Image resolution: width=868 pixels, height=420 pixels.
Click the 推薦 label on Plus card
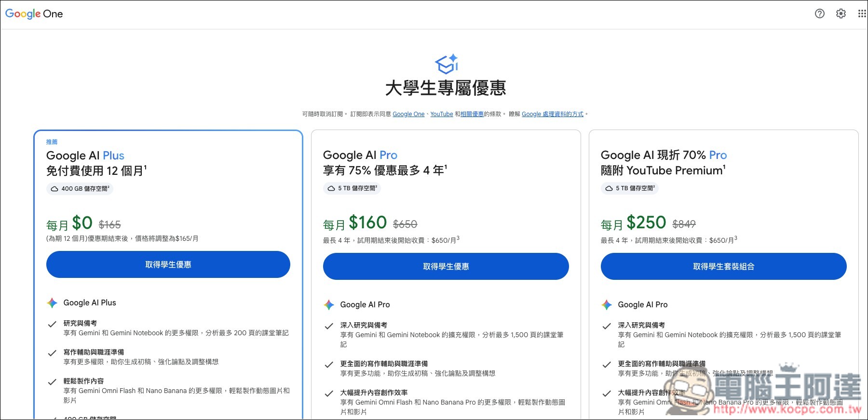tap(52, 142)
